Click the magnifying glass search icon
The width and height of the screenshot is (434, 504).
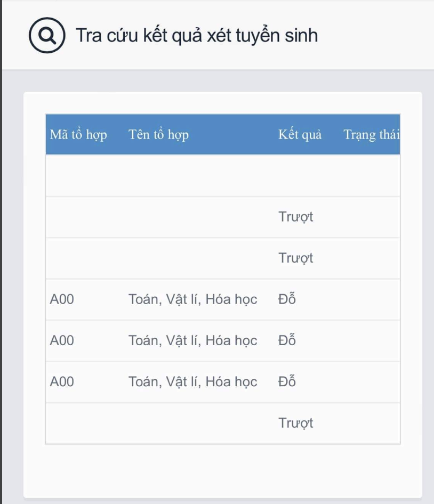[46, 36]
